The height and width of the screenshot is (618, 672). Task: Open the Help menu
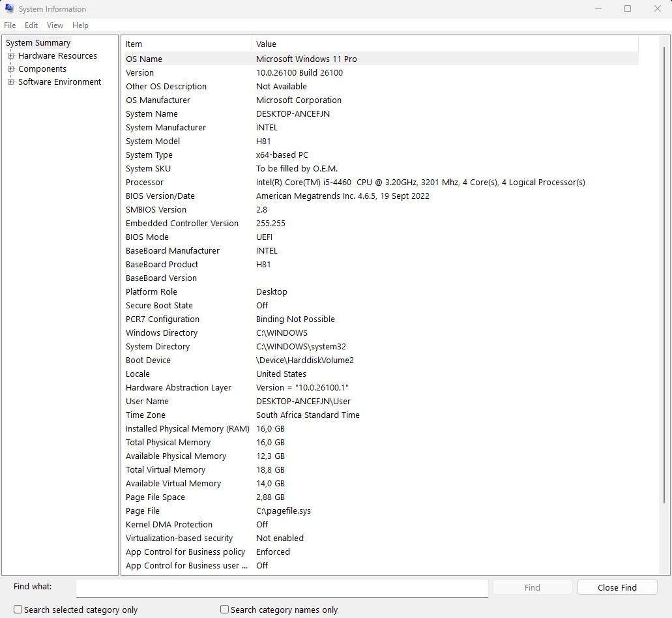point(80,25)
